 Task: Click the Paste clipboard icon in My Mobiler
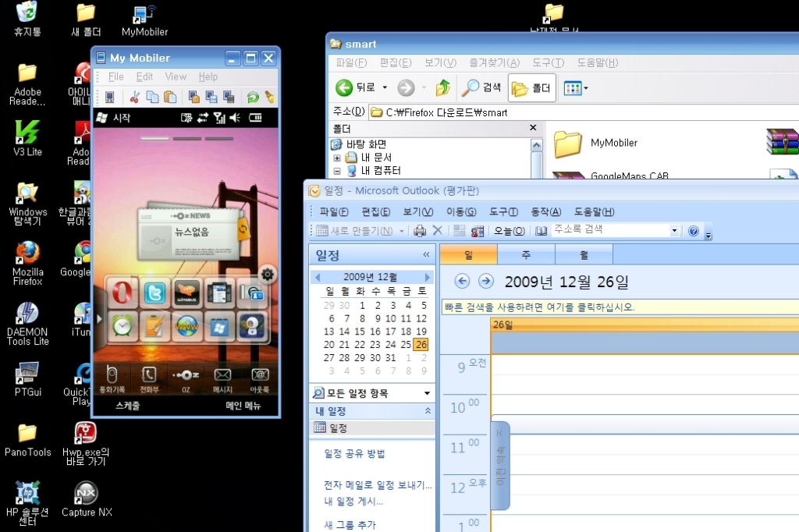(169, 97)
